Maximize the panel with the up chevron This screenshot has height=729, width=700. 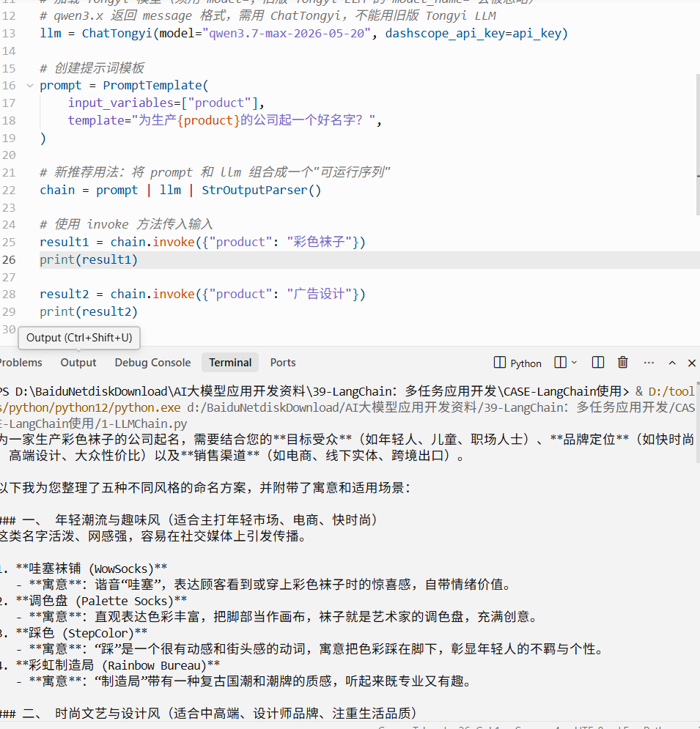672,363
